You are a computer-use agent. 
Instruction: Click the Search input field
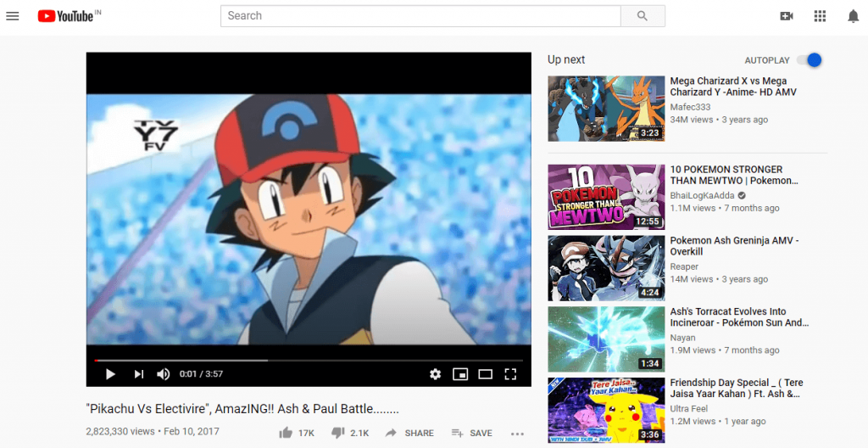click(x=420, y=16)
